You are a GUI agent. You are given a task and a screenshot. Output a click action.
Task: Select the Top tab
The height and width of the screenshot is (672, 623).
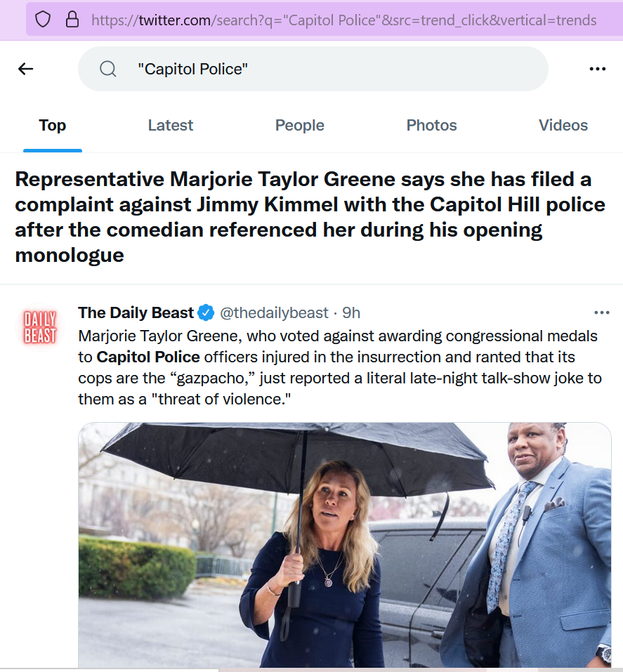click(52, 126)
